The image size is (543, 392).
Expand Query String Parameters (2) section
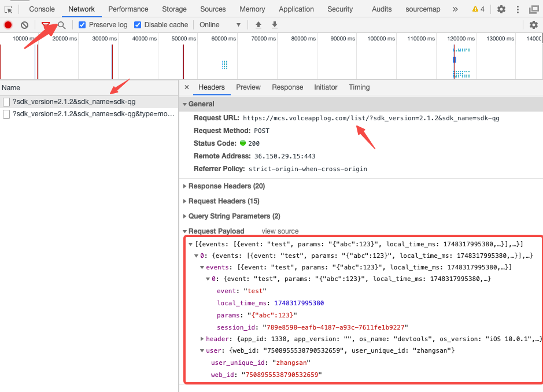point(185,216)
